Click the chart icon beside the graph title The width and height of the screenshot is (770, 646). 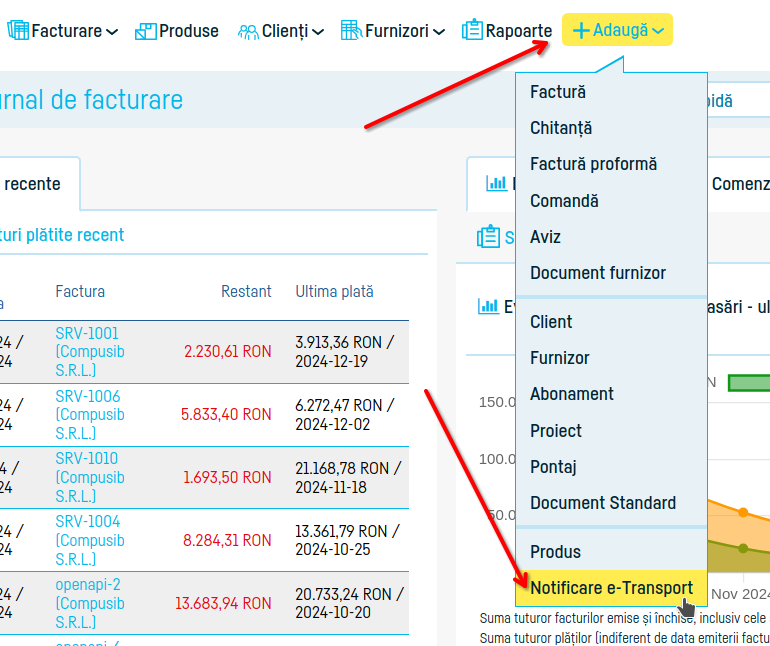click(488, 306)
